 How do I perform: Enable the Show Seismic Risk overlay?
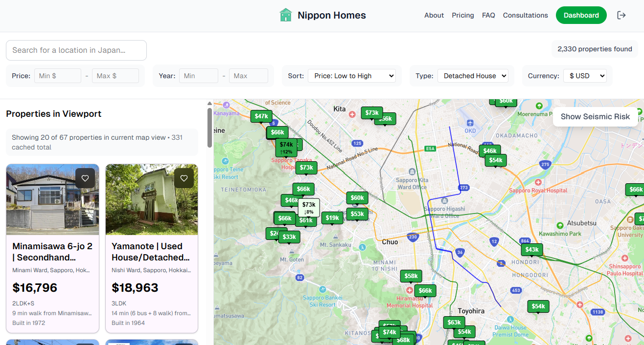click(x=595, y=116)
